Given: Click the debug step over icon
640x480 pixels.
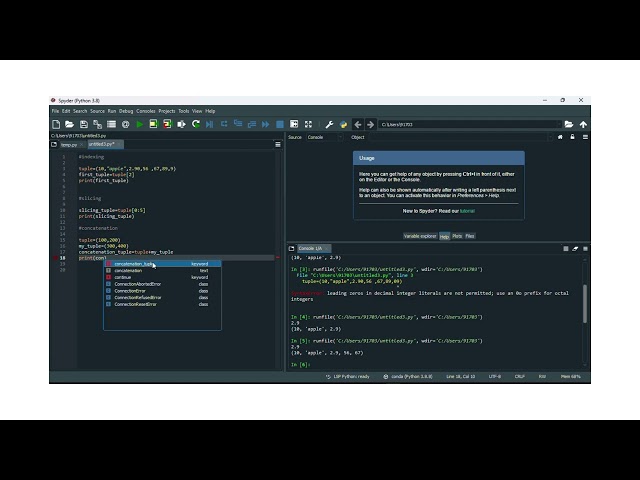Looking at the screenshot, I should point(224,124).
